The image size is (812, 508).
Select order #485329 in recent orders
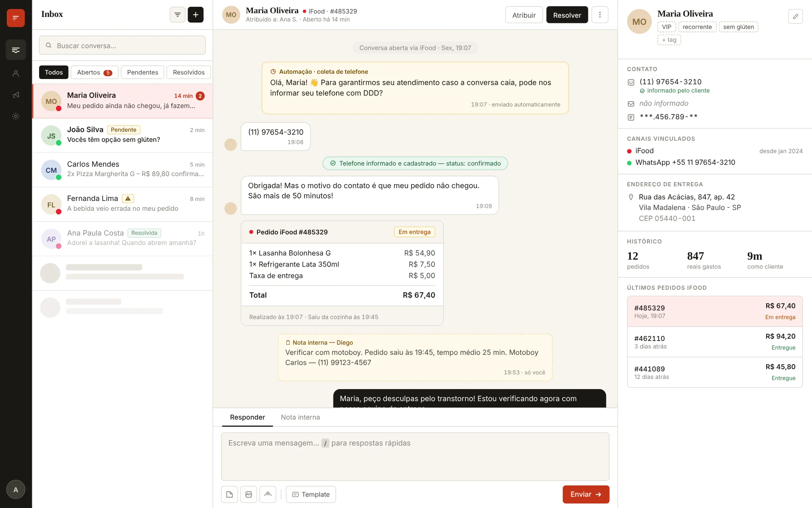(715, 311)
